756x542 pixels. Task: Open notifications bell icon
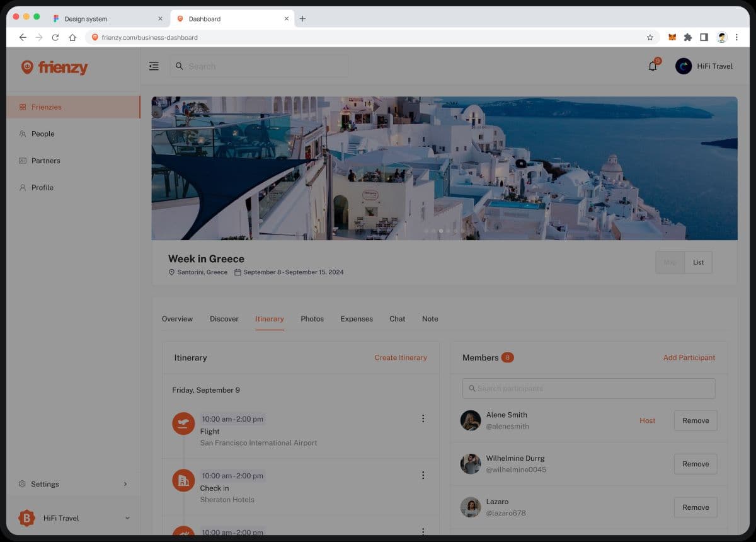(x=653, y=66)
